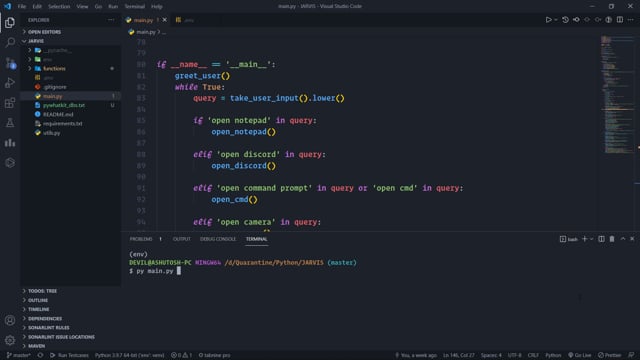Split the terminal panel
Viewport: 640px width, 360px height.
[601, 239]
